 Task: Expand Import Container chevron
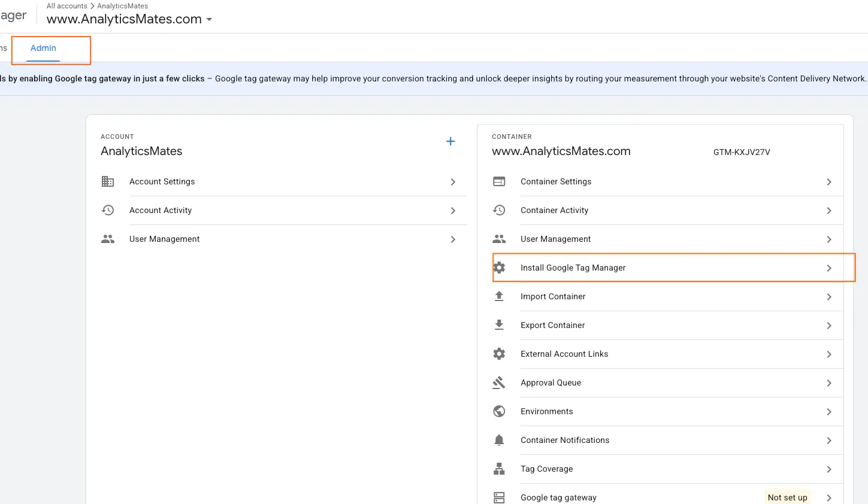pyautogui.click(x=829, y=297)
